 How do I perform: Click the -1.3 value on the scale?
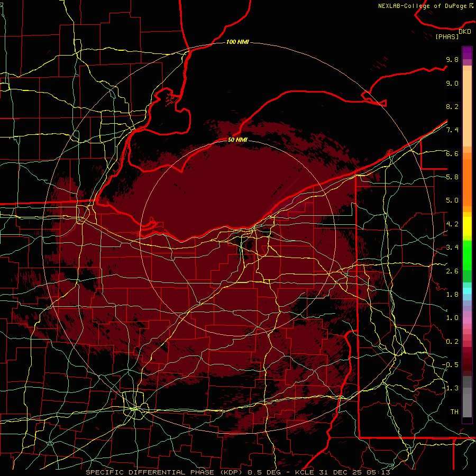(450, 388)
